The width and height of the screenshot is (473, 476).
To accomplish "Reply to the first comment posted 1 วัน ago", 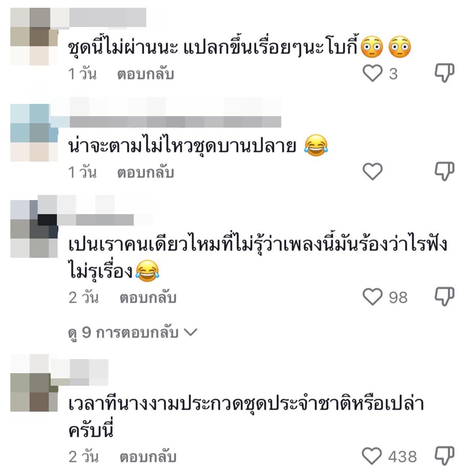I will (x=146, y=74).
